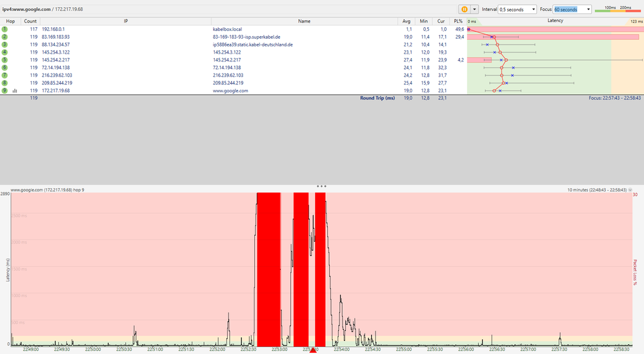This screenshot has height=354, width=644.
Task: Open the Focus dropdown showing 60 seconds
Action: (572, 9)
